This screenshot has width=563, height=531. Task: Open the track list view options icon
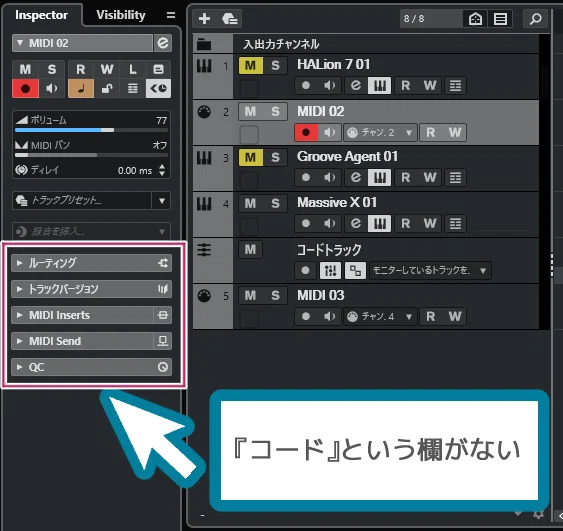tap(500, 18)
